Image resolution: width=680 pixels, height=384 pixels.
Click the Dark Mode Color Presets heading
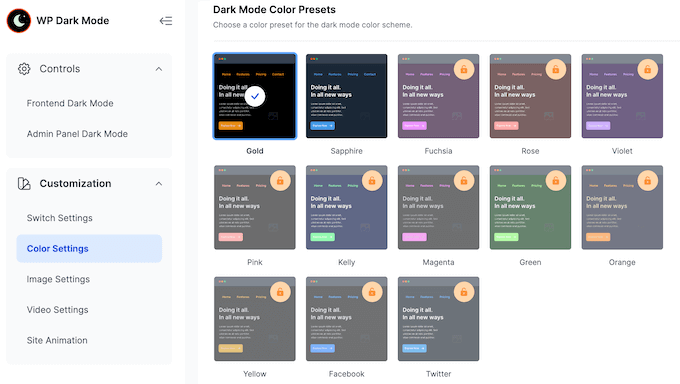pos(275,10)
